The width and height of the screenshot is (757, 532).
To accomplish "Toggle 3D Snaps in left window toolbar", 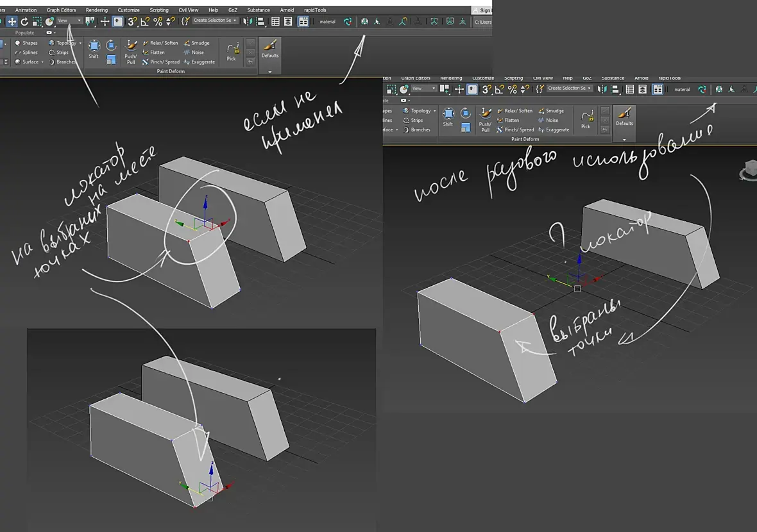I will [132, 21].
